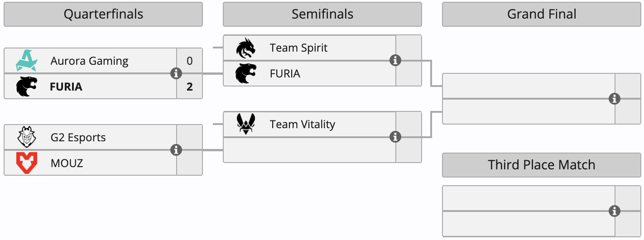The image size is (644, 240).
Task: Click the Third Place Match header
Action: point(542,165)
